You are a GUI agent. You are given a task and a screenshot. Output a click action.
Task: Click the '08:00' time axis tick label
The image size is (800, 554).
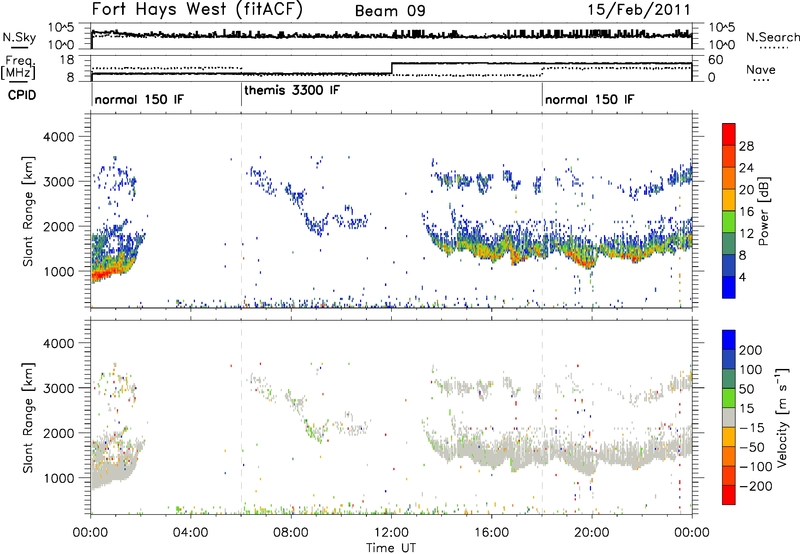[x=291, y=533]
